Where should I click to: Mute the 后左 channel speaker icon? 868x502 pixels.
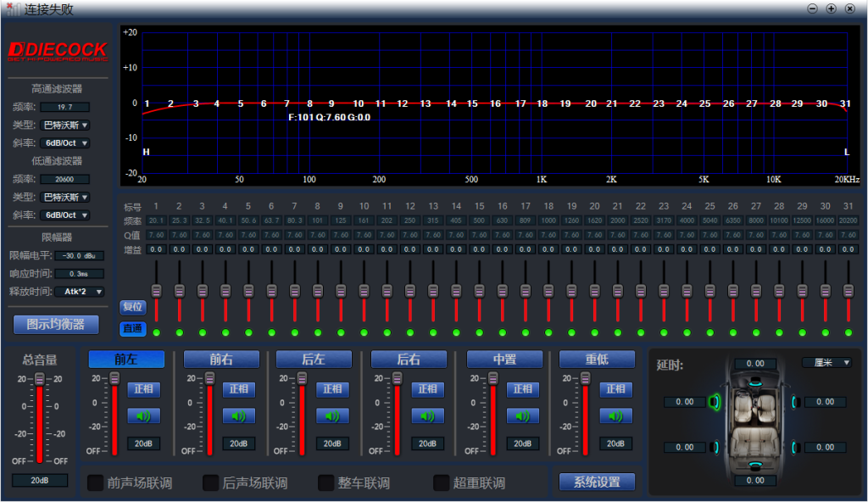pos(332,416)
